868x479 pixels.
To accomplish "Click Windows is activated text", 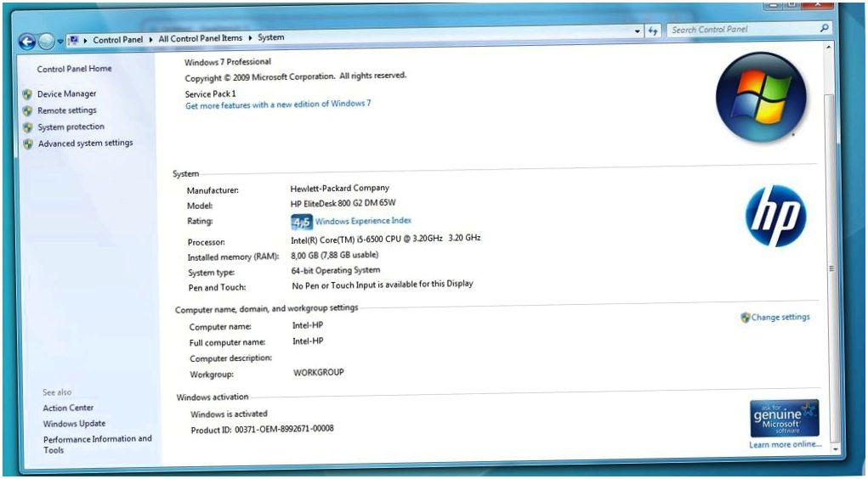I will click(230, 414).
